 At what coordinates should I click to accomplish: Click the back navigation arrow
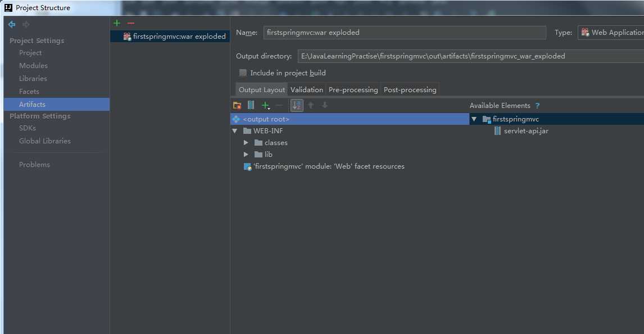pos(11,25)
